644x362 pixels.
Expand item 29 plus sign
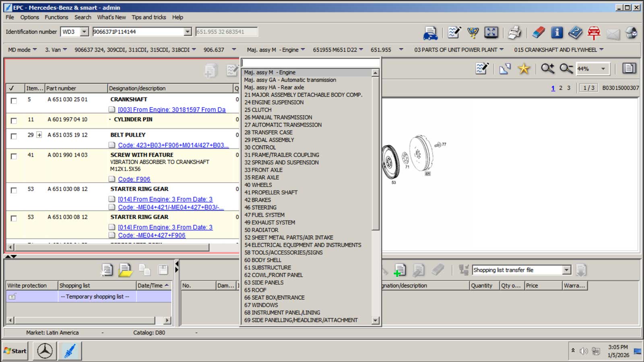click(x=39, y=135)
